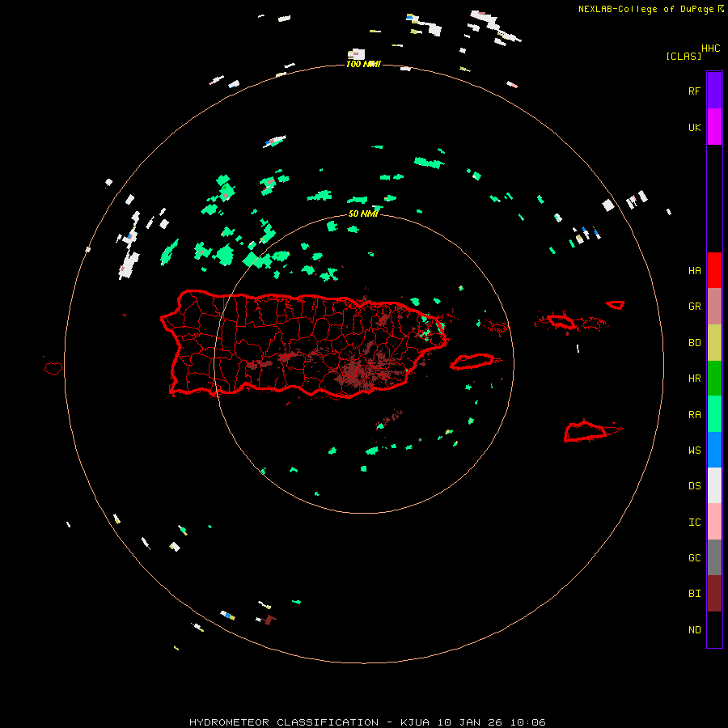Click the '10 JAN 26' date text
This screenshot has width=728, height=728.
click(x=470, y=722)
